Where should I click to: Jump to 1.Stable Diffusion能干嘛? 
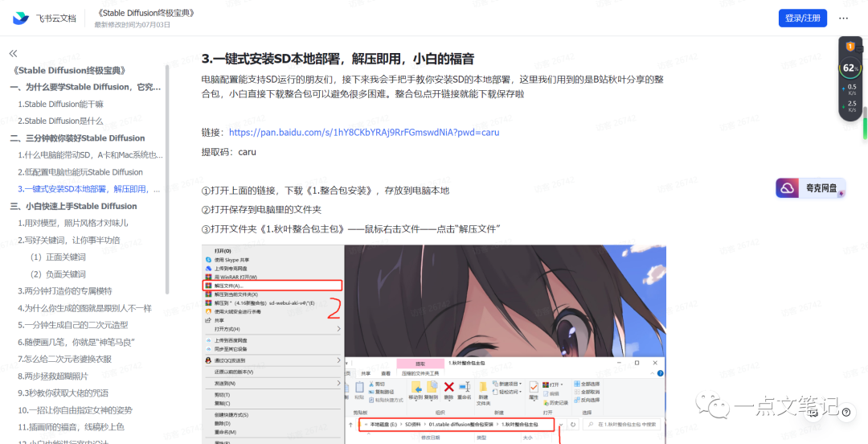point(60,105)
